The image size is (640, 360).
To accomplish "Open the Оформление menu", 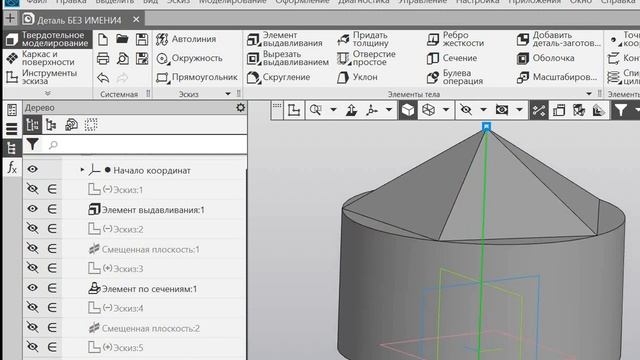I will click(302, 2).
